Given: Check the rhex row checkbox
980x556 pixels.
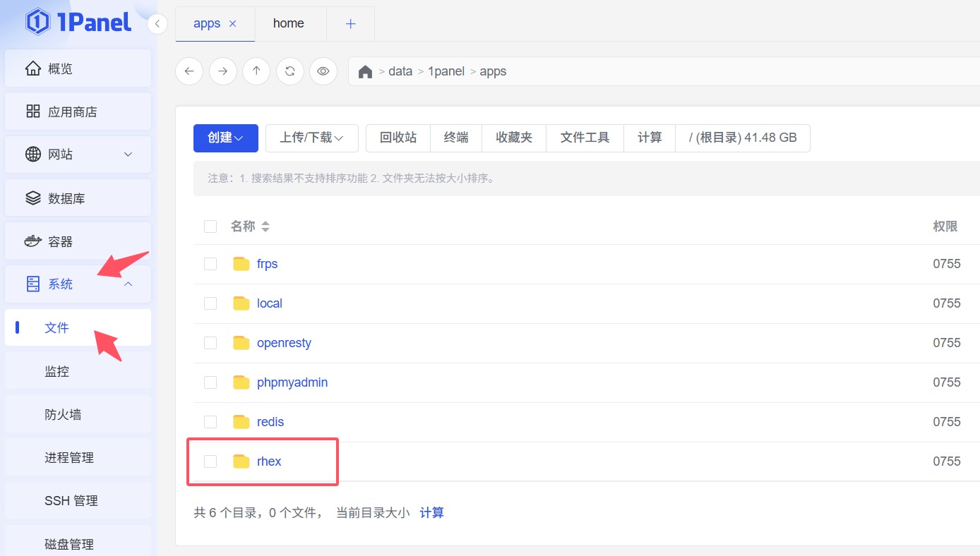Looking at the screenshot, I should coord(210,461).
